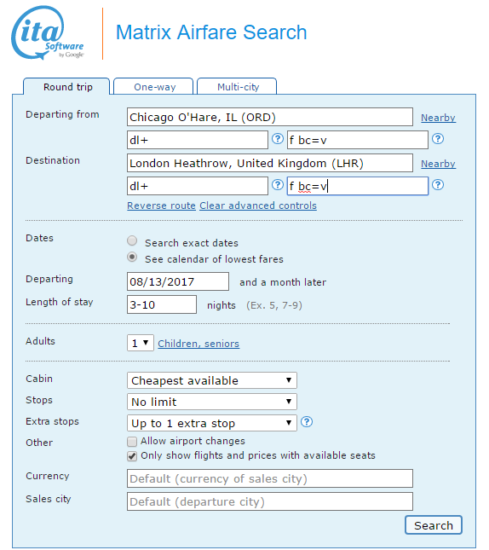The width and height of the screenshot is (489, 550).
Task: Switch to the One-way tab
Action: coord(154,86)
